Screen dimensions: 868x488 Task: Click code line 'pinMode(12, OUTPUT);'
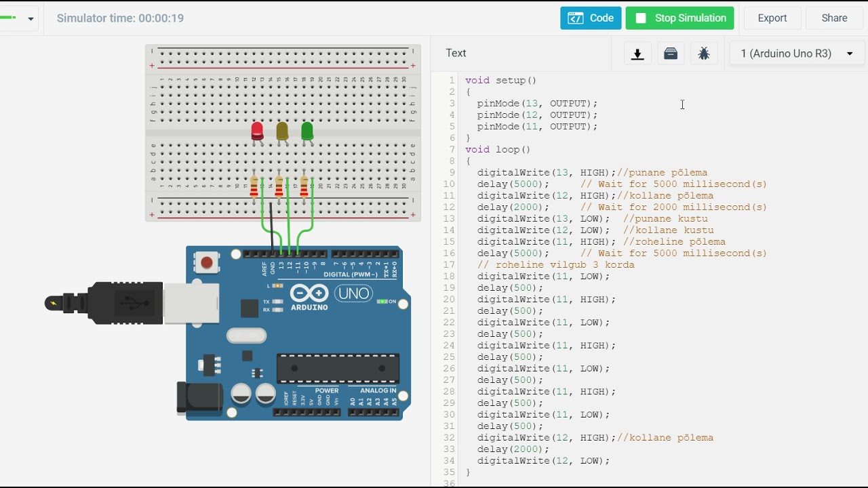pyautogui.click(x=537, y=115)
